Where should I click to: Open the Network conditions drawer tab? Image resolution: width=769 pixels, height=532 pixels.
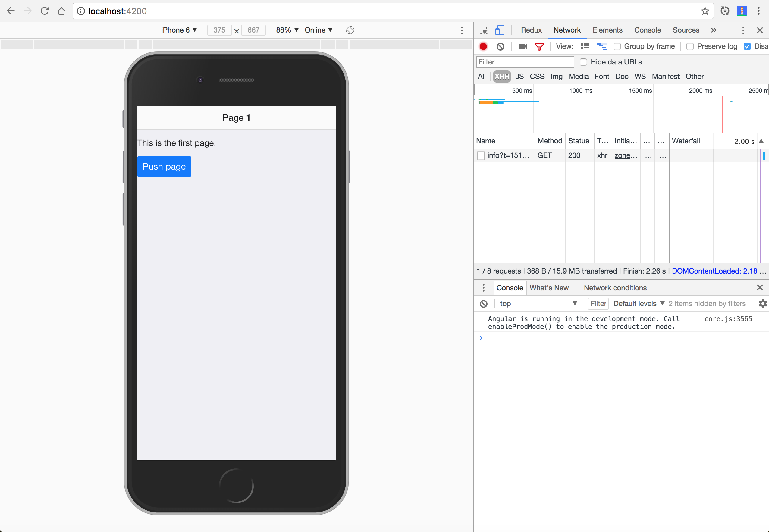tap(615, 288)
